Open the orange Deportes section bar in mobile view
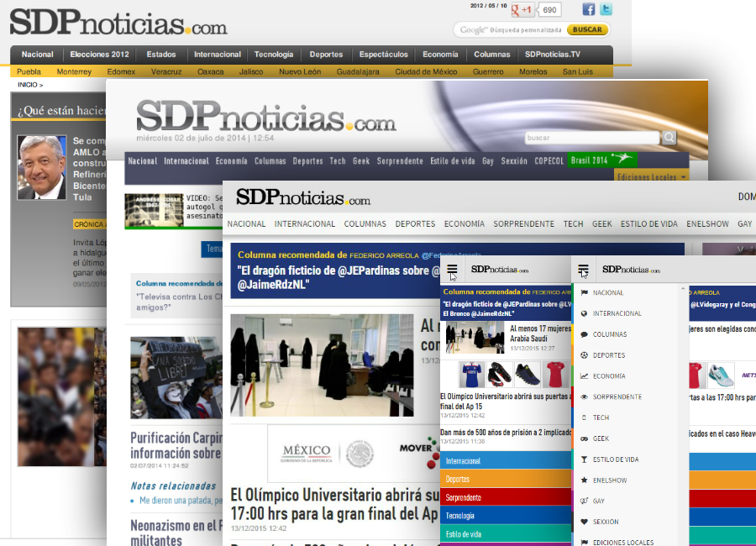756x546 pixels. [x=506, y=479]
